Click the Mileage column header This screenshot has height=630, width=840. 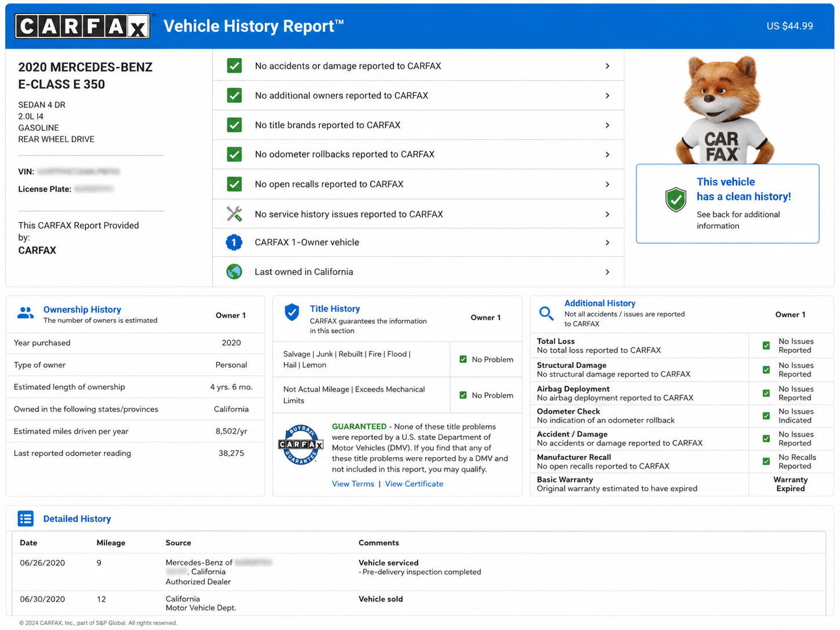coord(111,543)
